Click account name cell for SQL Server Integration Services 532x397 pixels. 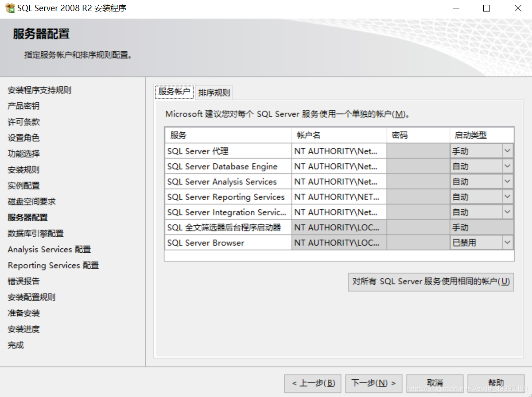[339, 212]
